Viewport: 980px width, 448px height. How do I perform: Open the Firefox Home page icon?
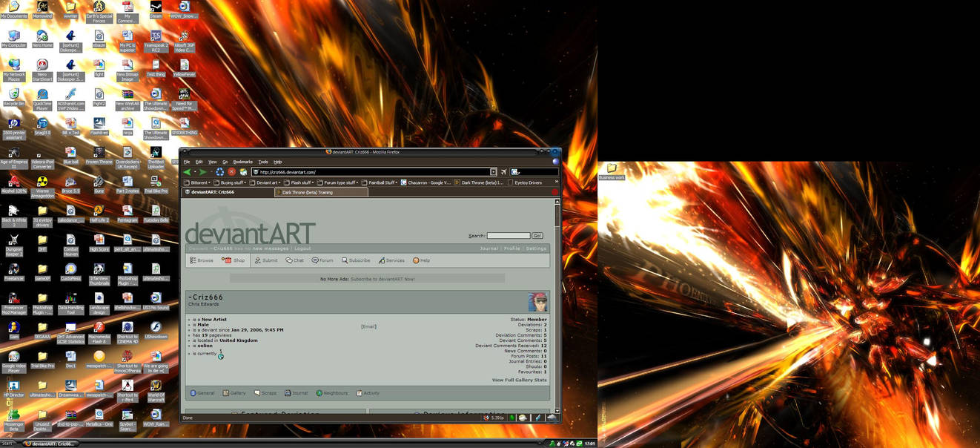[x=243, y=172]
